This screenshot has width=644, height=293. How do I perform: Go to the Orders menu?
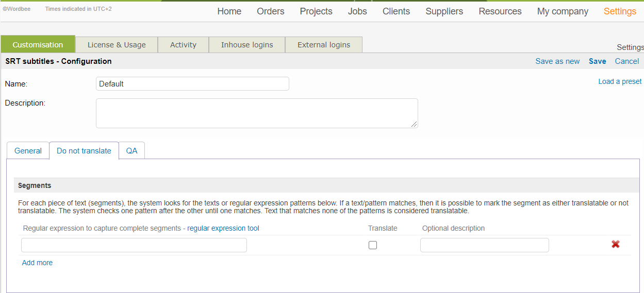[x=270, y=11]
